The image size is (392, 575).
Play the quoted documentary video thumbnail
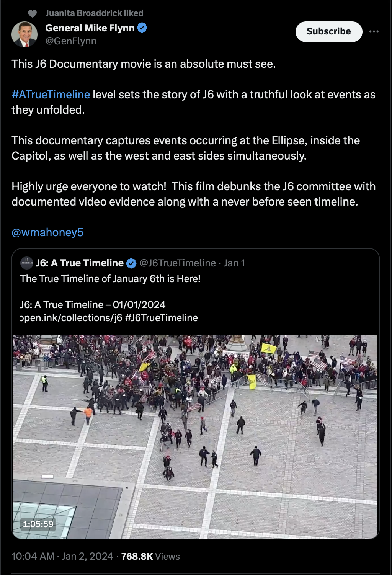tap(195, 436)
